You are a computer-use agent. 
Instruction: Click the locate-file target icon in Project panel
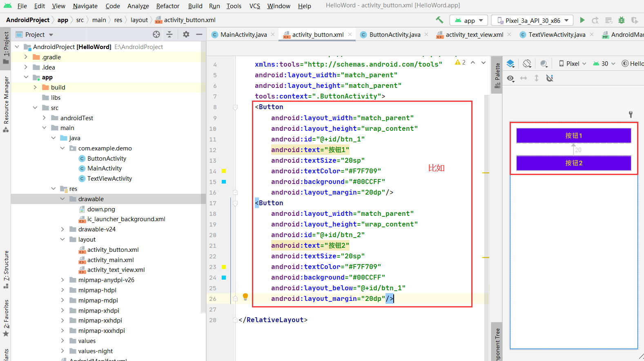[156, 35]
